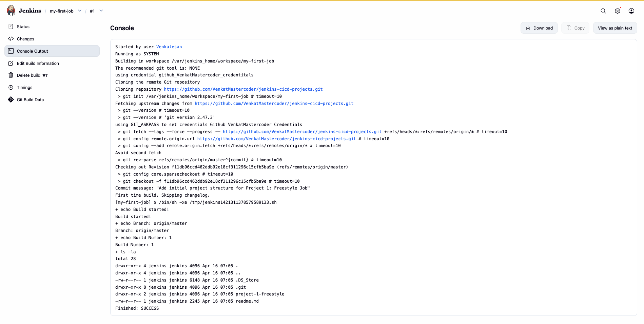Viewport: 644px width, 324px height.
Task: Go to my-first-job breadcrumb
Action: click(61, 11)
